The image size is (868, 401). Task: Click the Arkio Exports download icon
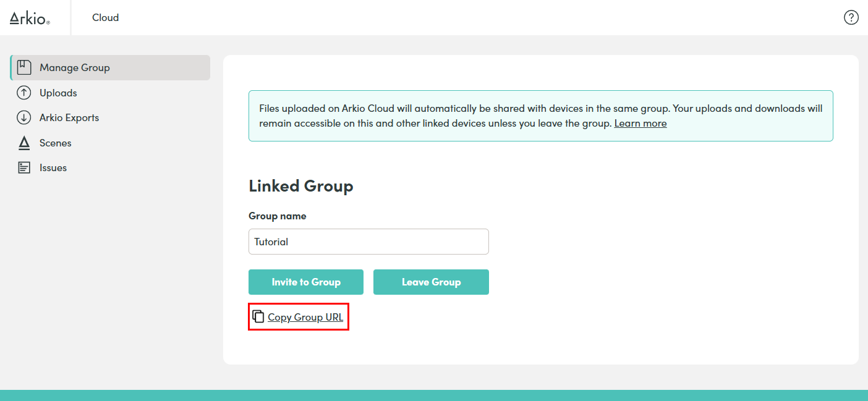[x=24, y=117]
